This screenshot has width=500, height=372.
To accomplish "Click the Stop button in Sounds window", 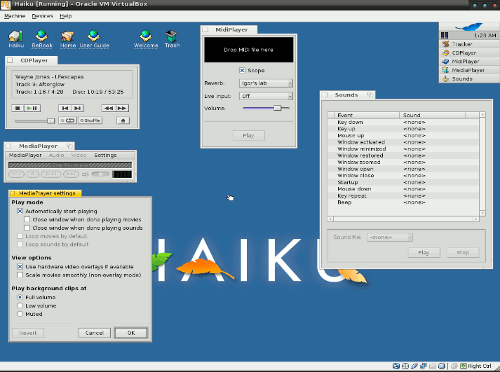I will (x=463, y=252).
